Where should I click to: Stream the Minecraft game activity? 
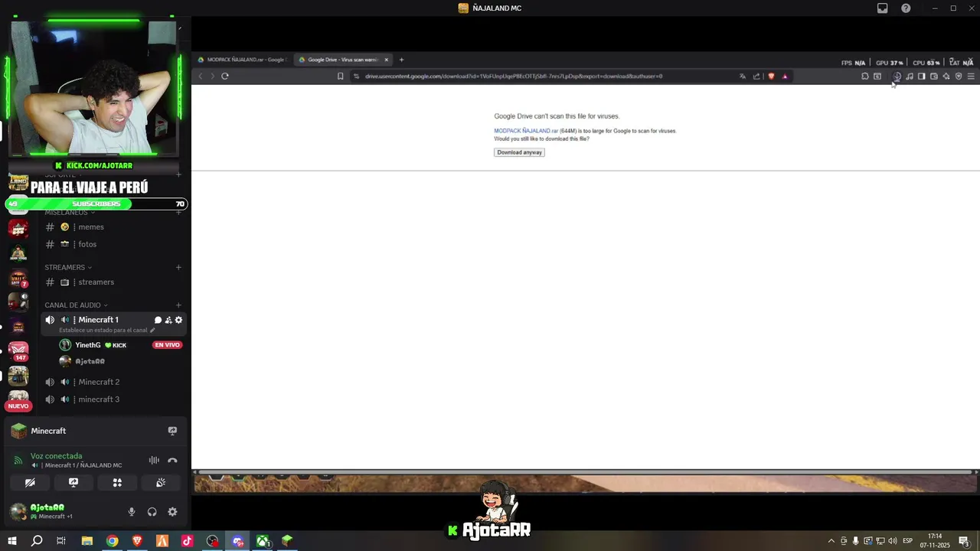(172, 431)
